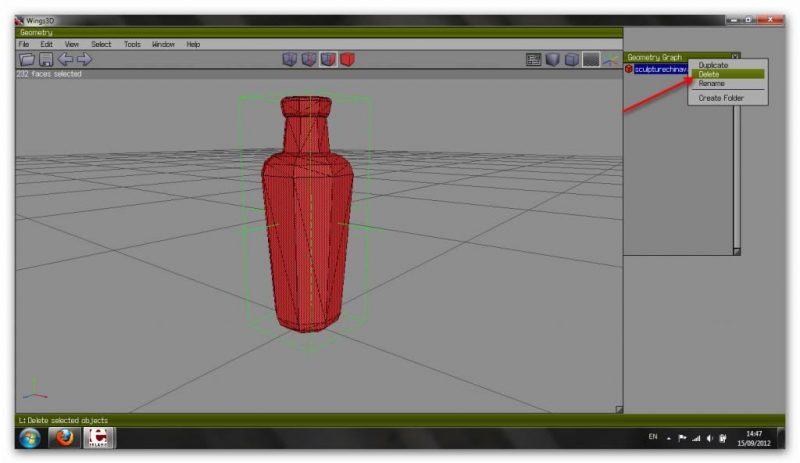Open Firefox from the Windows taskbar

(x=66, y=438)
